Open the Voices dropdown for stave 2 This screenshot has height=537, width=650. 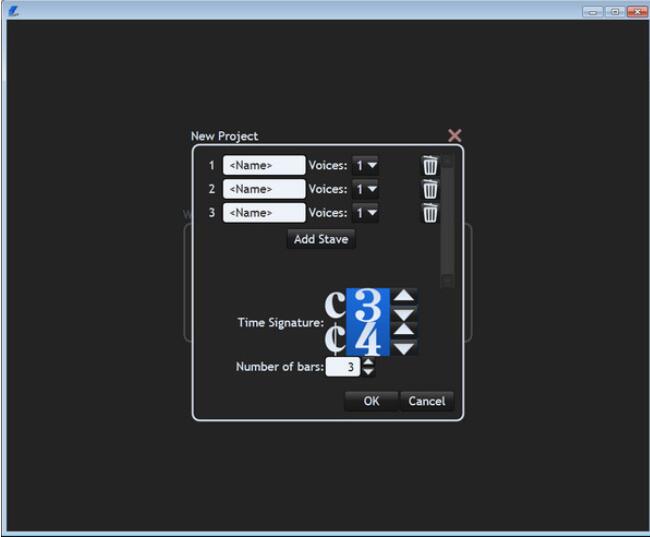(366, 189)
